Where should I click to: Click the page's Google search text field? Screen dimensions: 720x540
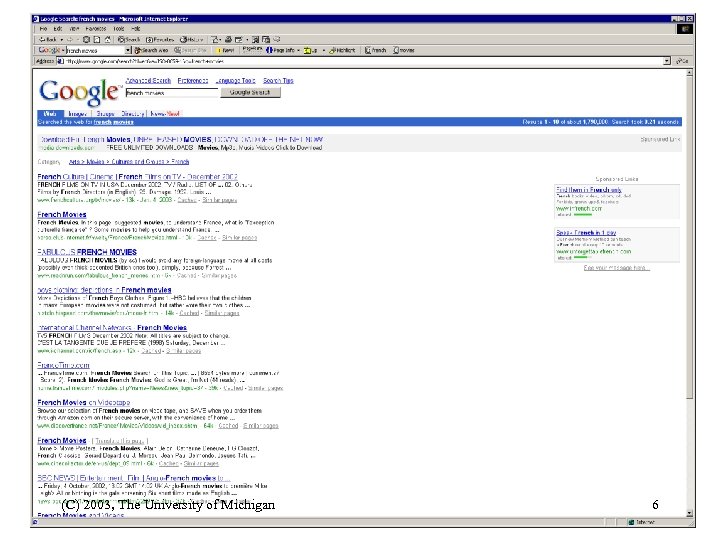(172, 93)
